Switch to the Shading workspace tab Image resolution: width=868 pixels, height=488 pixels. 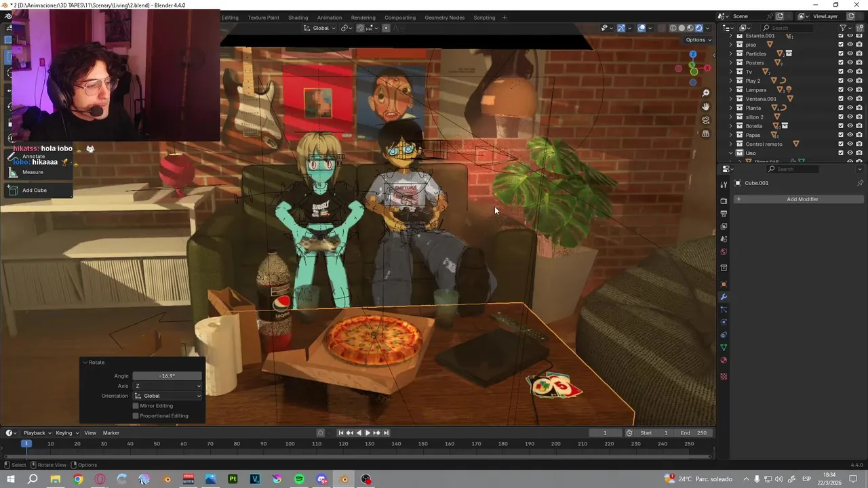coord(298,18)
